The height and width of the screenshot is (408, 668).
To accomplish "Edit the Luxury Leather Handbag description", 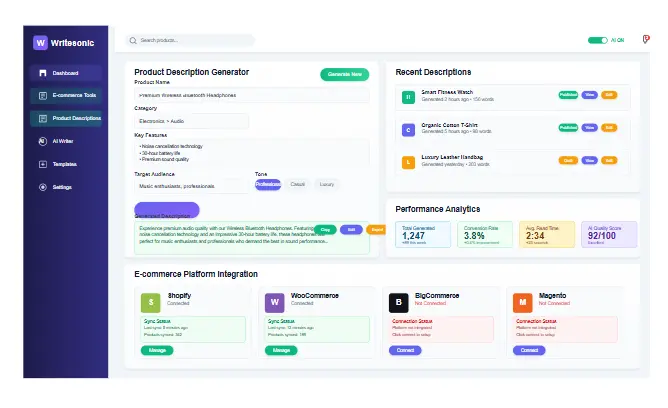I will (x=609, y=161).
